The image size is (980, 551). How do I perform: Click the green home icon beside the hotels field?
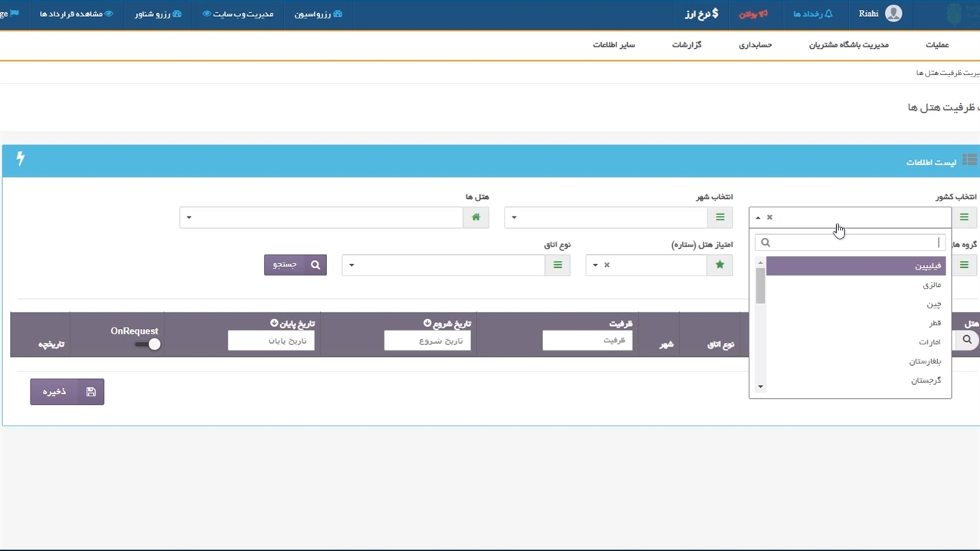(x=475, y=217)
